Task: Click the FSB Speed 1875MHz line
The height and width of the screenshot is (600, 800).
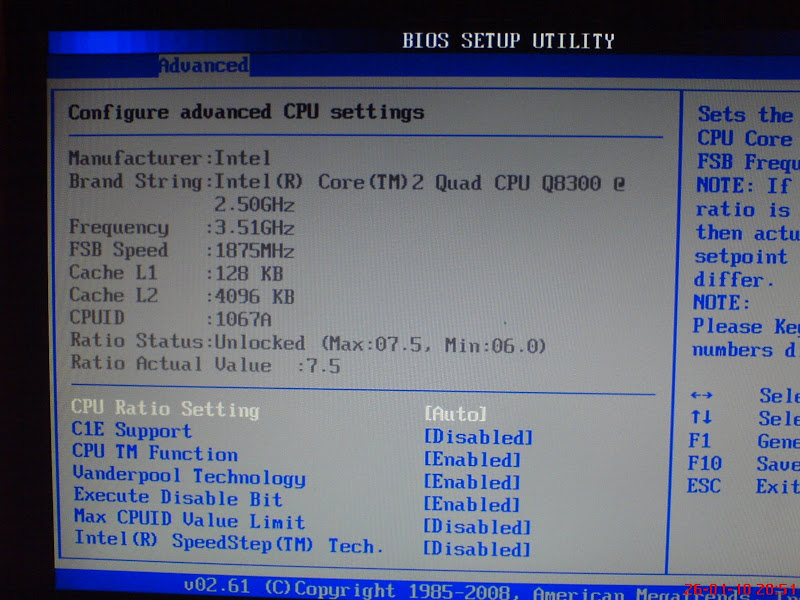Action: click(182, 251)
